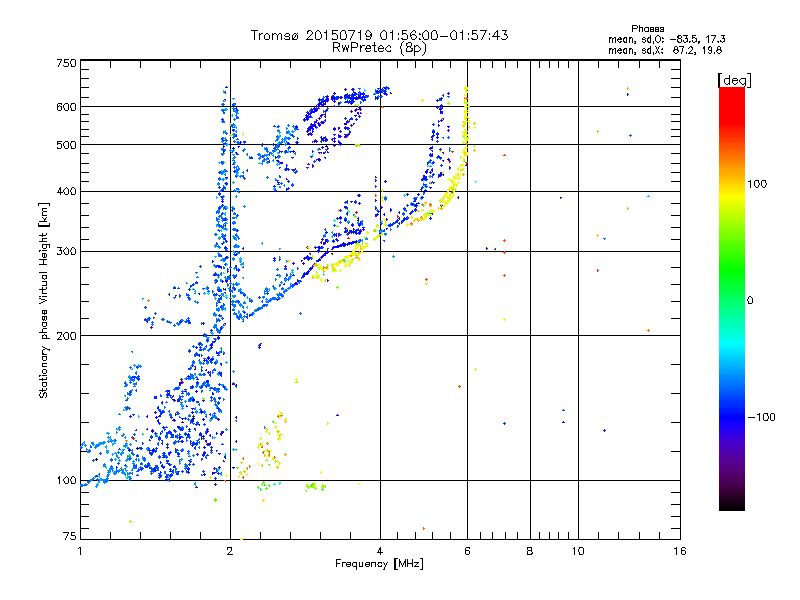Click the y-axis tick label "400"
The width and height of the screenshot is (800, 600).
(x=66, y=192)
